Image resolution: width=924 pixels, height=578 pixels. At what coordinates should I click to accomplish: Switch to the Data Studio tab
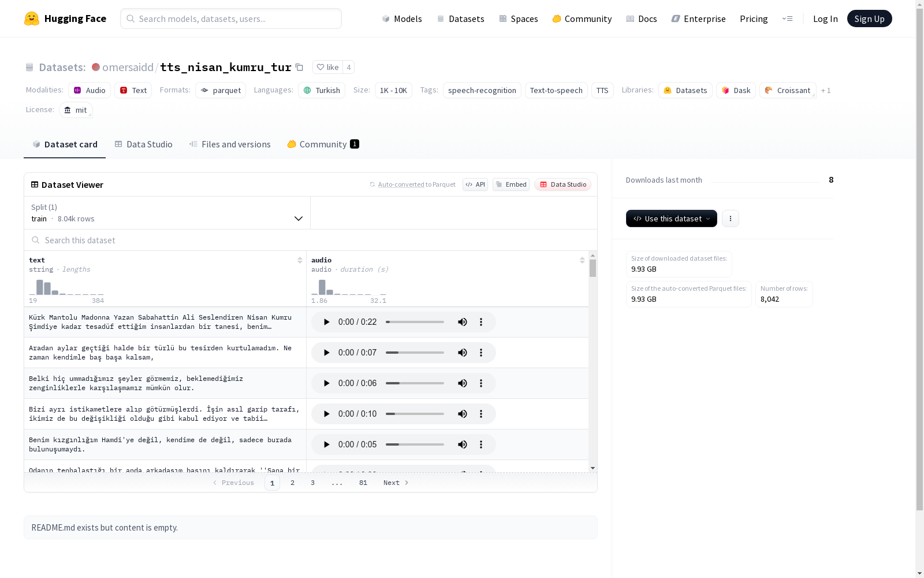(143, 144)
